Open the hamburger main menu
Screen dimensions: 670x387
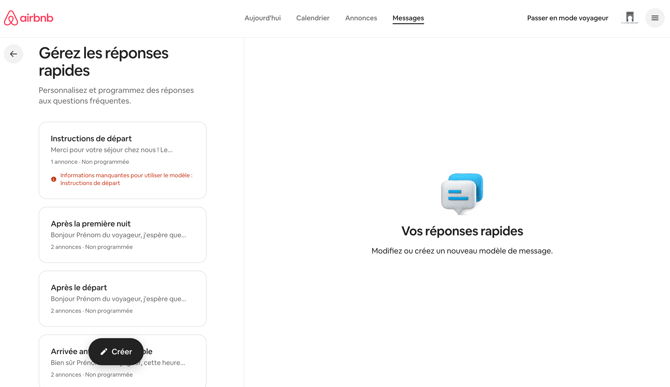click(x=655, y=18)
